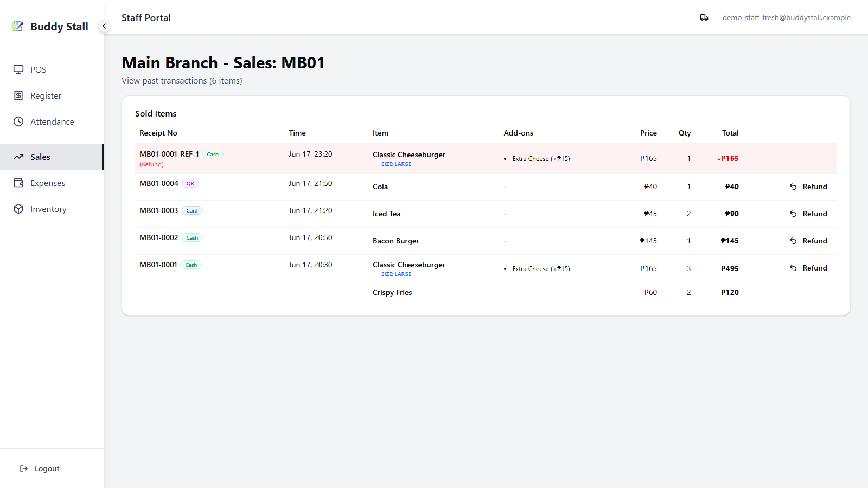The height and width of the screenshot is (488, 868).
Task: Click receipt number MB01-0002
Action: pyautogui.click(x=159, y=237)
